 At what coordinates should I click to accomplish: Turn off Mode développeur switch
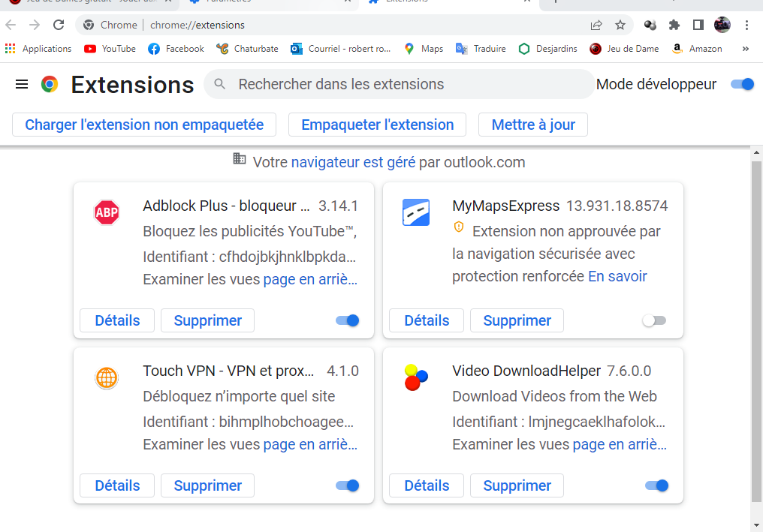[x=742, y=85]
